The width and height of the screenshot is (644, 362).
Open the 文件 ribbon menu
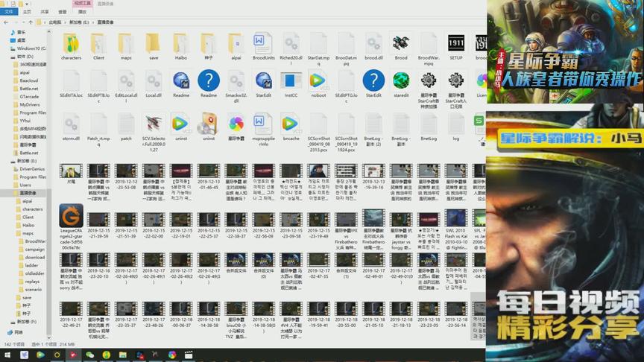pyautogui.click(x=9, y=12)
